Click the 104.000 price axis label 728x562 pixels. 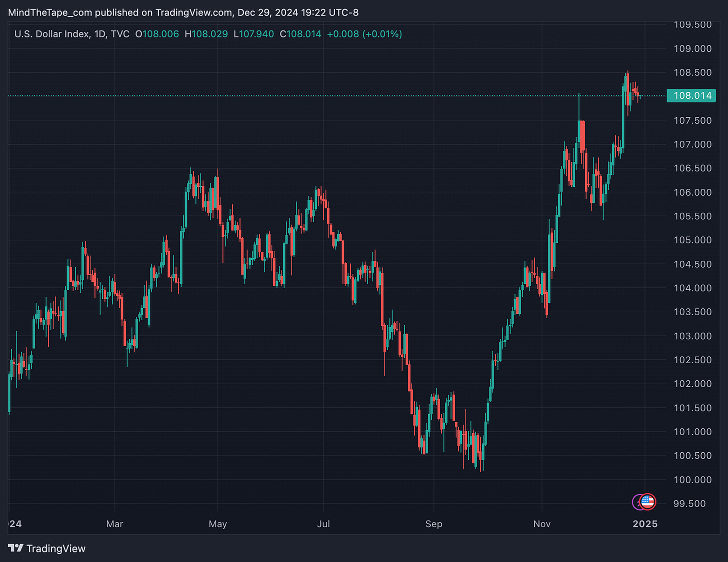coord(692,288)
